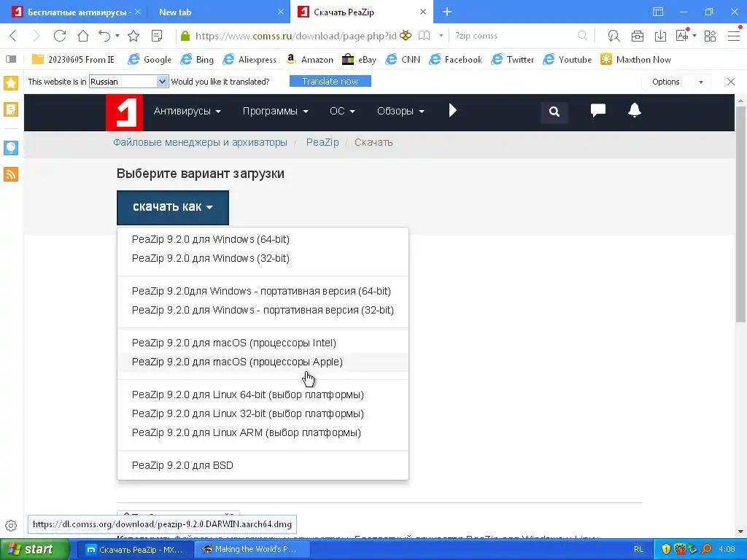Click the search magnifier in search box
The width and height of the screenshot is (747, 560).
click(x=581, y=36)
